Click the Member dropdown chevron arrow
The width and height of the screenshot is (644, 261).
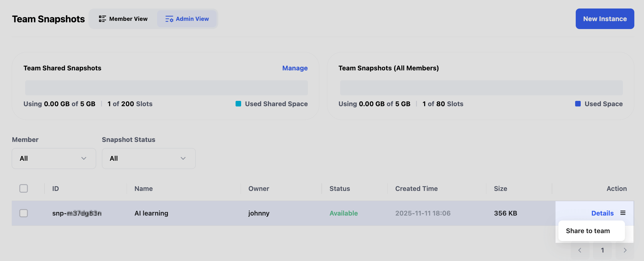(x=84, y=158)
